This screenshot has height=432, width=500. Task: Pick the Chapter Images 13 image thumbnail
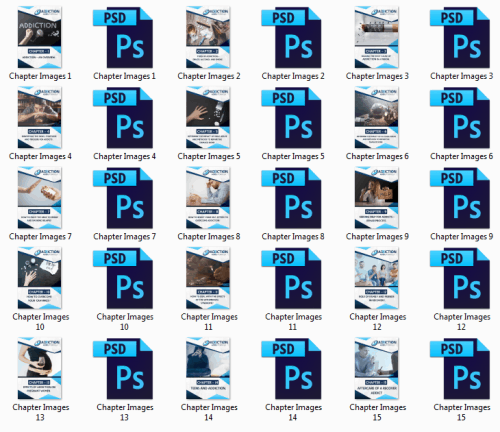(40, 368)
